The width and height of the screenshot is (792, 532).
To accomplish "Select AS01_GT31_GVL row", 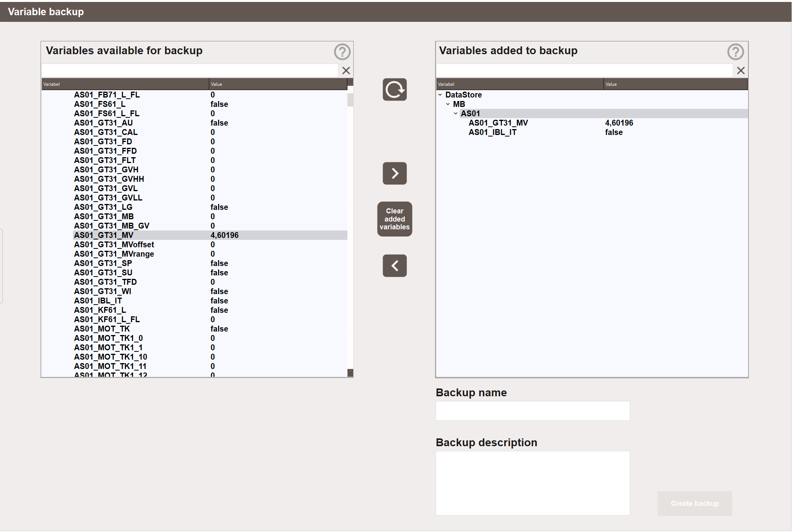I will tap(210, 188).
